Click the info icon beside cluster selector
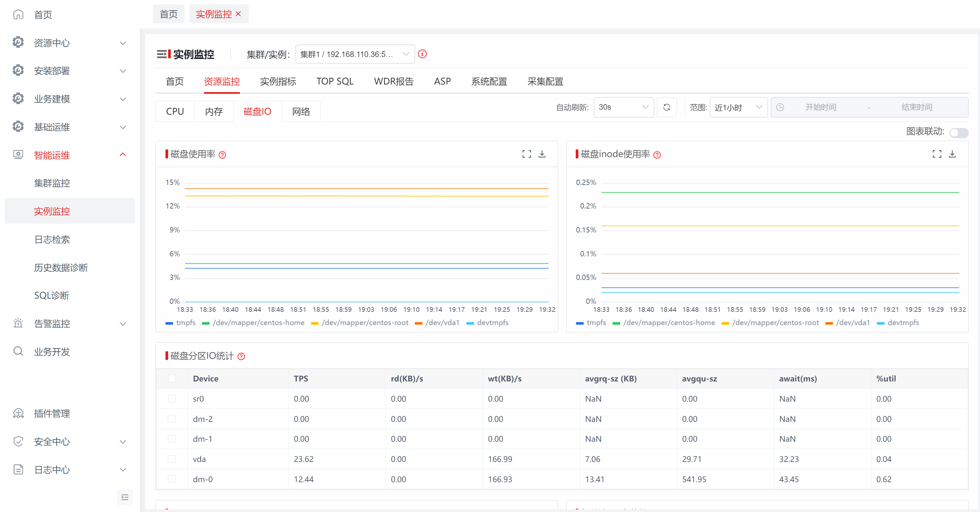Screen dimensions: 980x512 [x=422, y=54]
